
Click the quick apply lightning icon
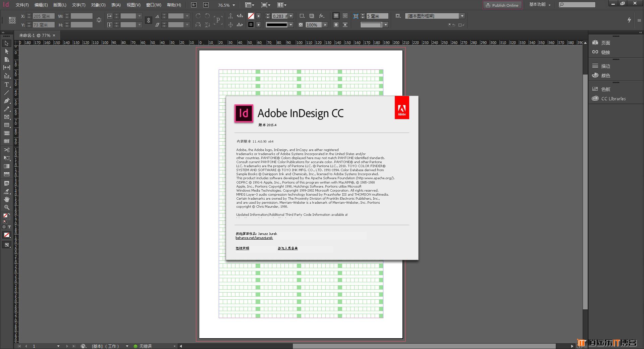tap(629, 20)
